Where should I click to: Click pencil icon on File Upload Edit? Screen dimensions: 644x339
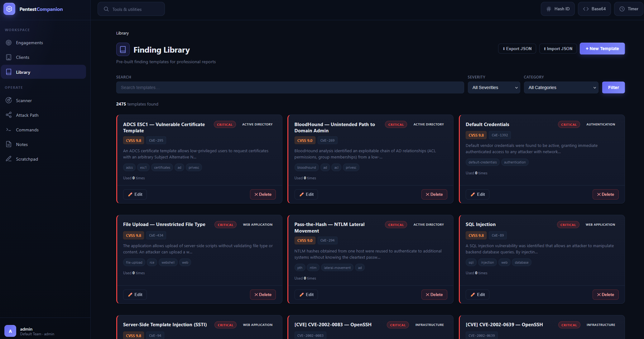point(130,294)
